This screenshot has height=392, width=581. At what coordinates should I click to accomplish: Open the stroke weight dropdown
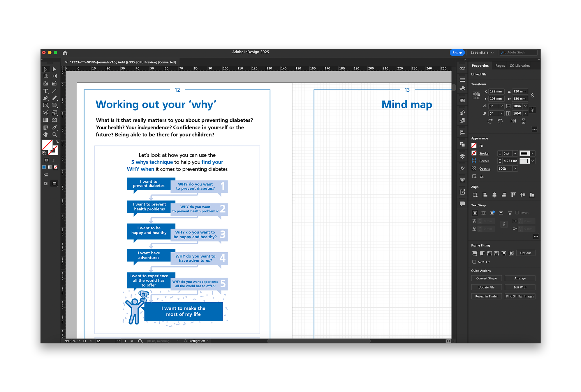515,153
